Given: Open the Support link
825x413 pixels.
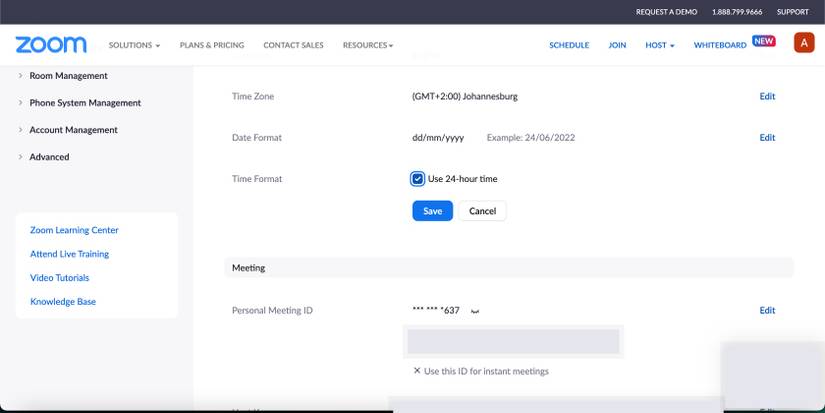Looking at the screenshot, I should (x=792, y=12).
